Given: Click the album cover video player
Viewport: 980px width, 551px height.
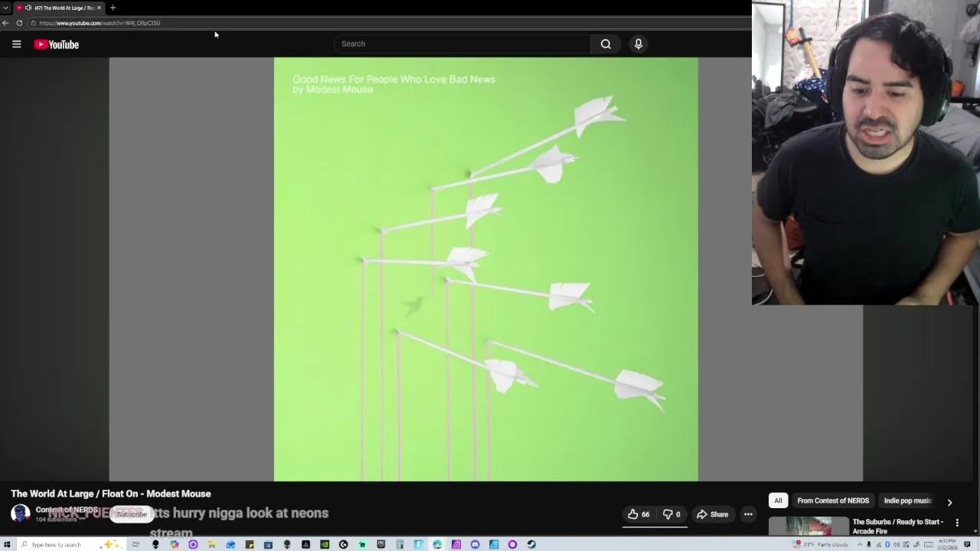Looking at the screenshot, I should click(x=485, y=269).
